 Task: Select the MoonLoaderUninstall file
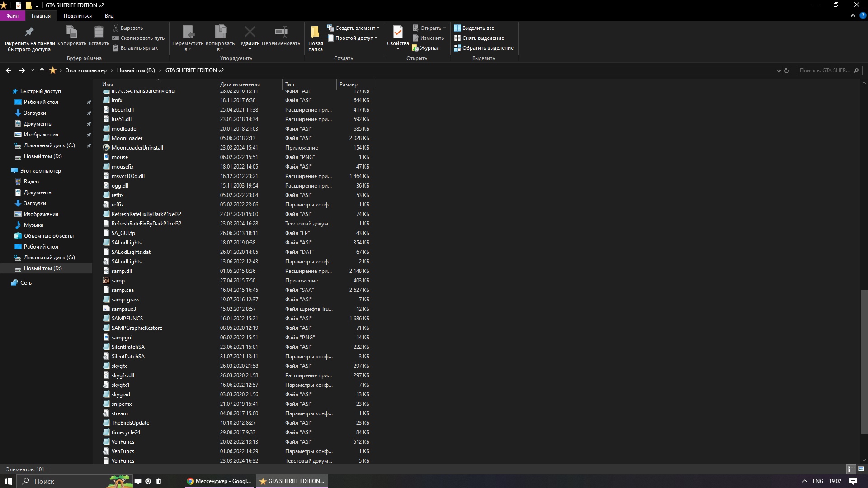[x=137, y=148]
